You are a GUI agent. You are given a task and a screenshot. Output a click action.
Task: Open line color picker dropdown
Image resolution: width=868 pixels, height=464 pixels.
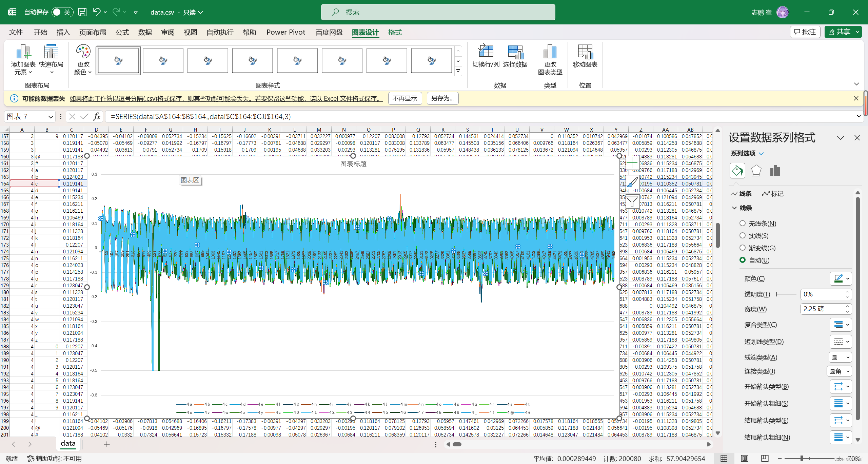pos(841,278)
